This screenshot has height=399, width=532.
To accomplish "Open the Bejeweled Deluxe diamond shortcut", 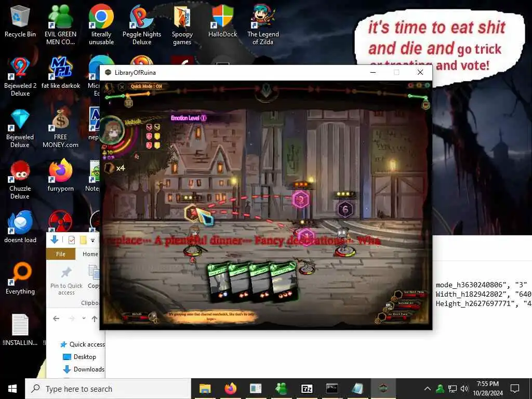I will click(x=20, y=128).
